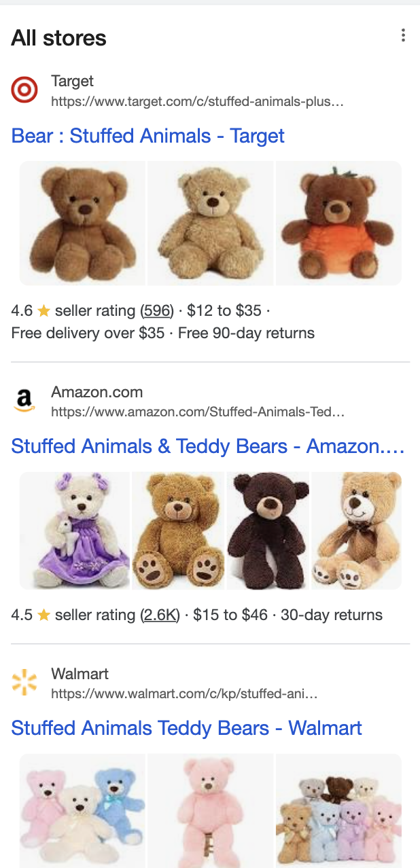Select the brown bear with paw-print feet thumbnail
This screenshot has width=420, height=868.
(x=178, y=530)
